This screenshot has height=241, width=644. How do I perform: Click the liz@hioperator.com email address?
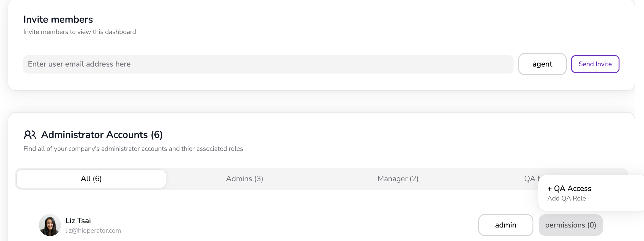pyautogui.click(x=93, y=231)
